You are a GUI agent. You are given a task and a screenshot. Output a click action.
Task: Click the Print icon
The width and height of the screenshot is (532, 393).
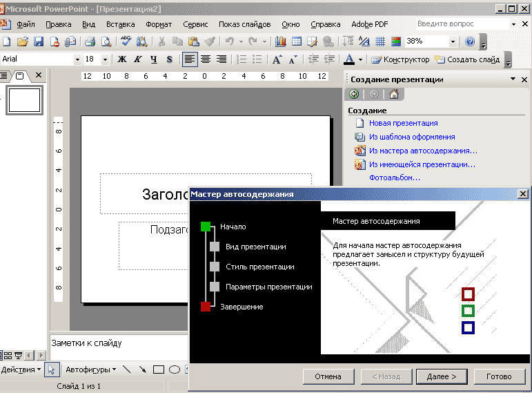point(90,41)
